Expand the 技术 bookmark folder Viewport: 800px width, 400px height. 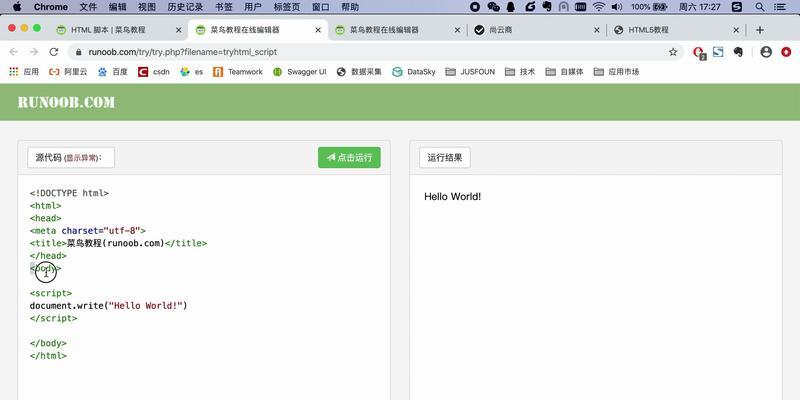(520, 72)
